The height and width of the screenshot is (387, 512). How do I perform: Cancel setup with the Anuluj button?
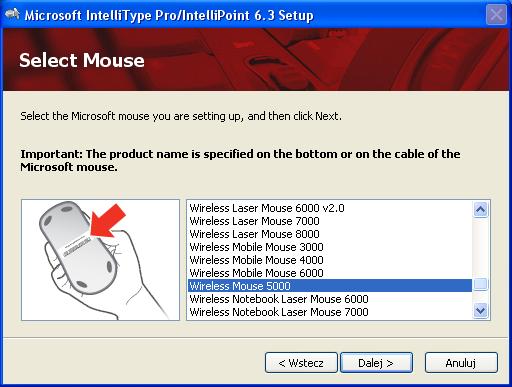coord(461,363)
